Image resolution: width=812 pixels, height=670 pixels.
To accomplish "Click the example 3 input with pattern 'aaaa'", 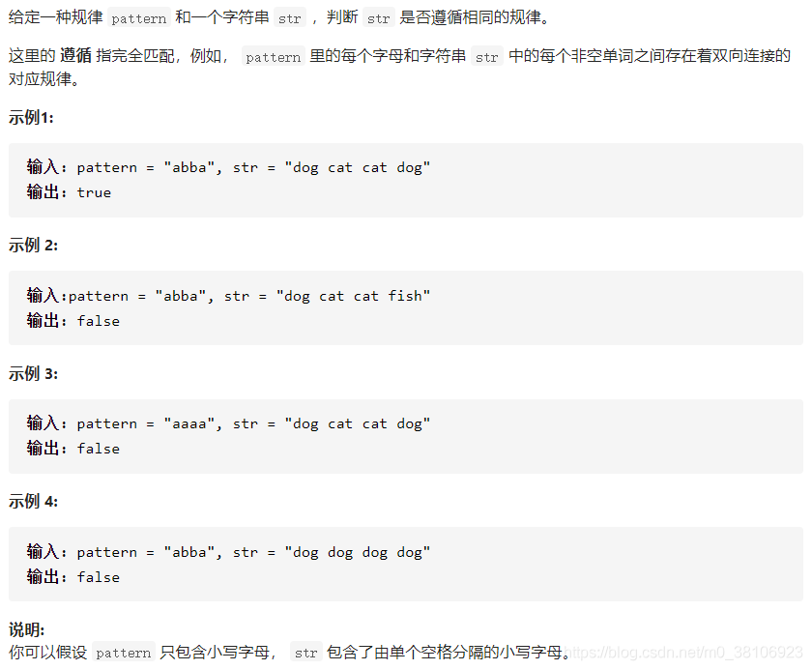I will (228, 423).
